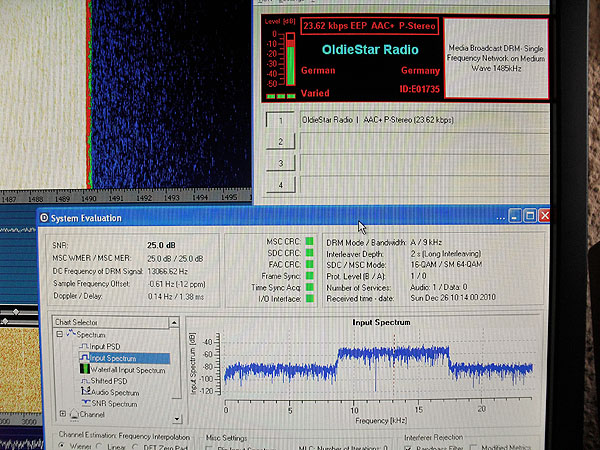The height and width of the screenshot is (450, 600).
Task: Close the System Evaluation window
Action: 544,215
